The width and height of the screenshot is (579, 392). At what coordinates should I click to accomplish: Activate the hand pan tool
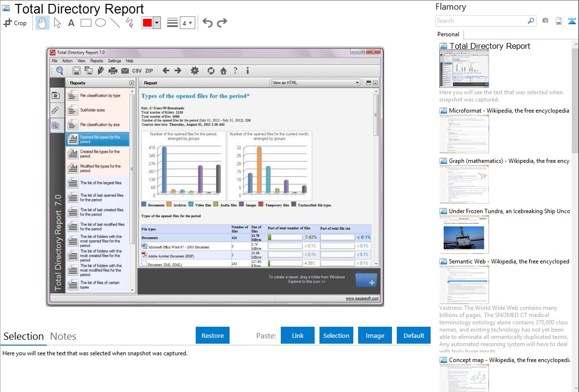tap(43, 23)
